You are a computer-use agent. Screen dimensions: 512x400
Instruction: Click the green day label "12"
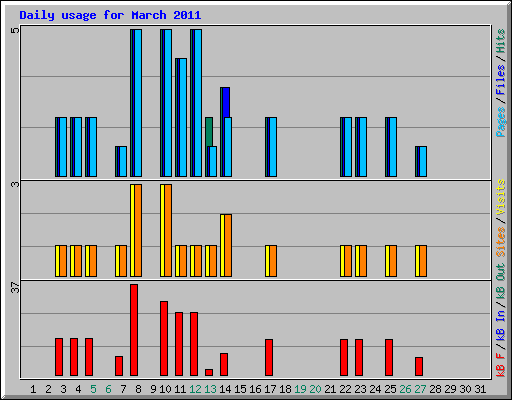click(x=195, y=389)
